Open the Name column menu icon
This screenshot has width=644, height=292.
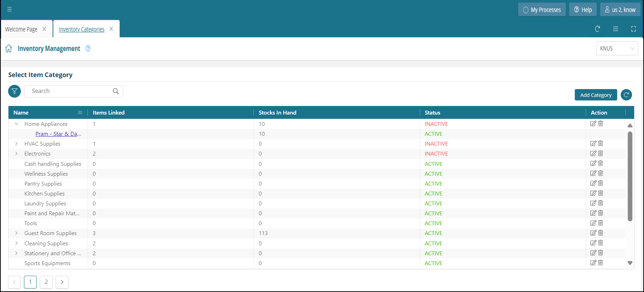pyautogui.click(x=80, y=112)
